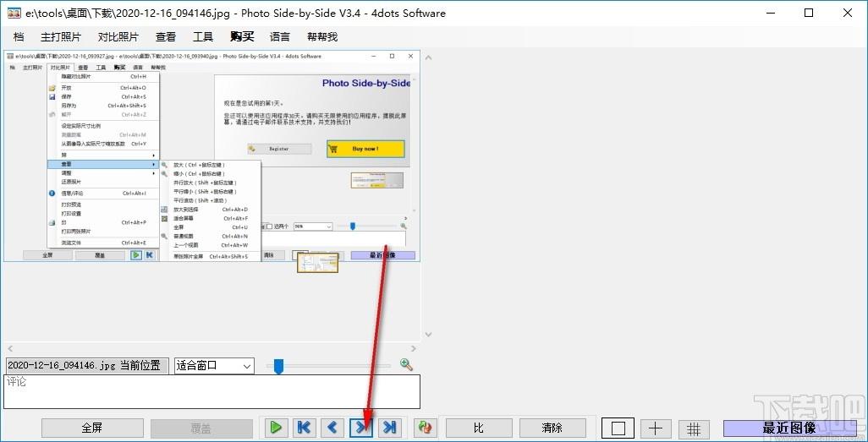Click the zoom-in magnifier icon
The width and height of the screenshot is (868, 442).
click(406, 364)
